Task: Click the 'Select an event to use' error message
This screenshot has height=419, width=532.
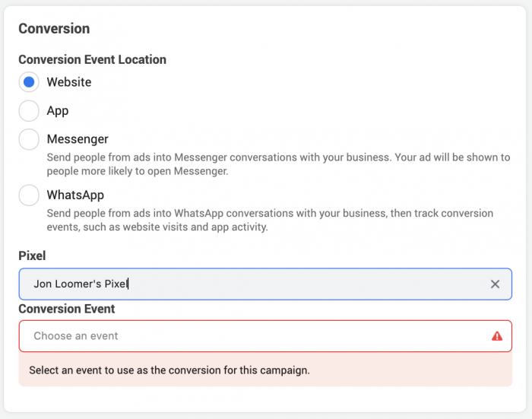Action: (169, 370)
